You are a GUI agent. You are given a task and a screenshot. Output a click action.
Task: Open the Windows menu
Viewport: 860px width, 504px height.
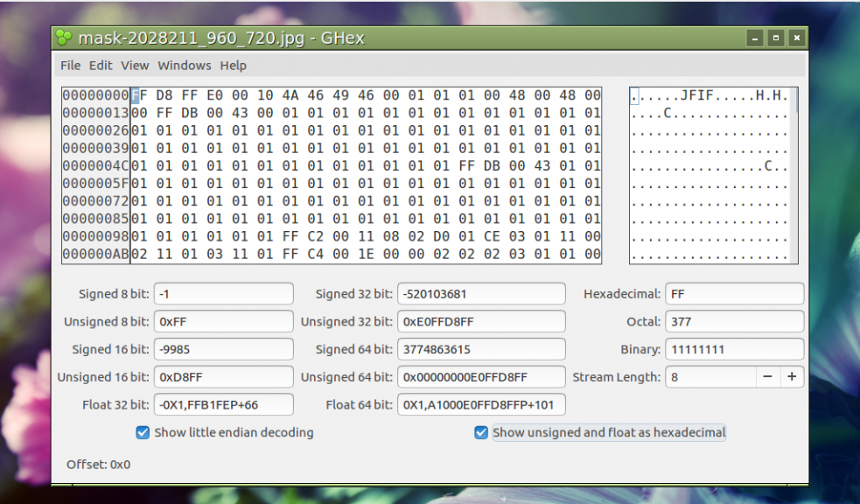(x=185, y=66)
